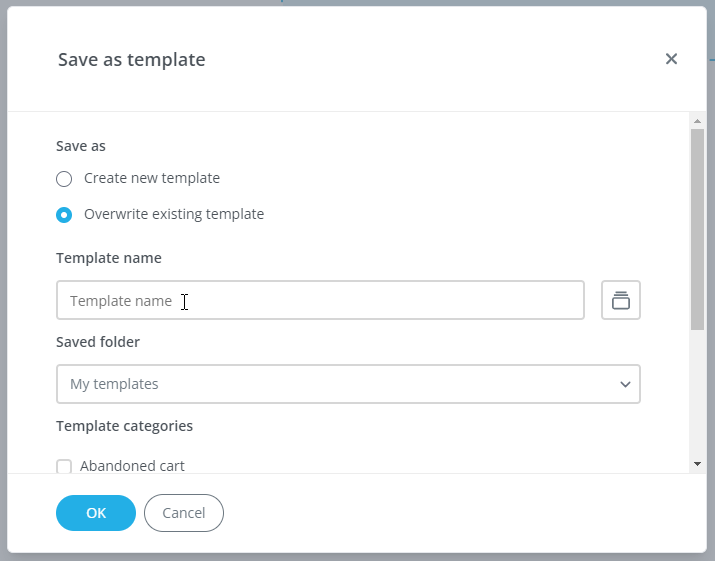Click the Abandoned cart label text
715x561 pixels.
pyautogui.click(x=132, y=466)
